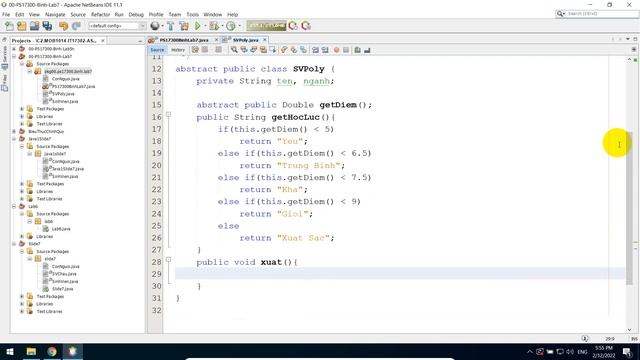Click the Build Project hammer icon
640x360 pixels.
(x=171, y=26)
